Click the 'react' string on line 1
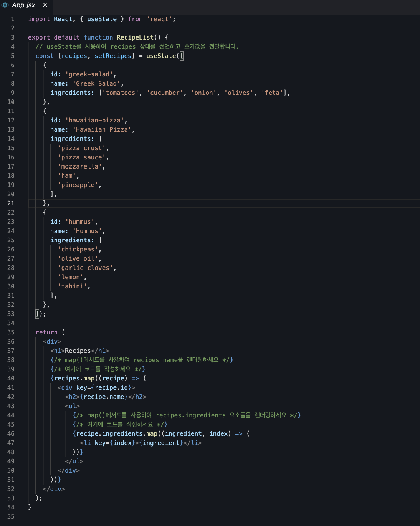The height and width of the screenshot is (526, 420). pyautogui.click(x=159, y=19)
